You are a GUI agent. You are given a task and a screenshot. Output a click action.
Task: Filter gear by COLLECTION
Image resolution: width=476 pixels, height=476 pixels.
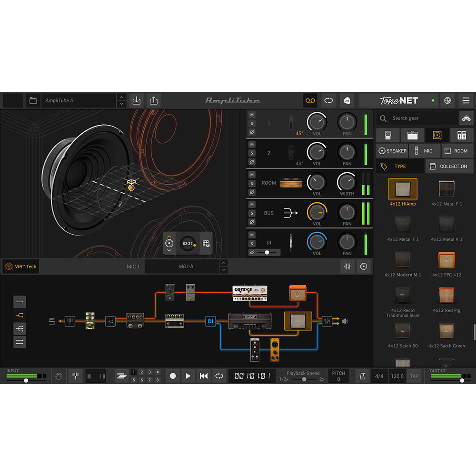[x=449, y=166]
